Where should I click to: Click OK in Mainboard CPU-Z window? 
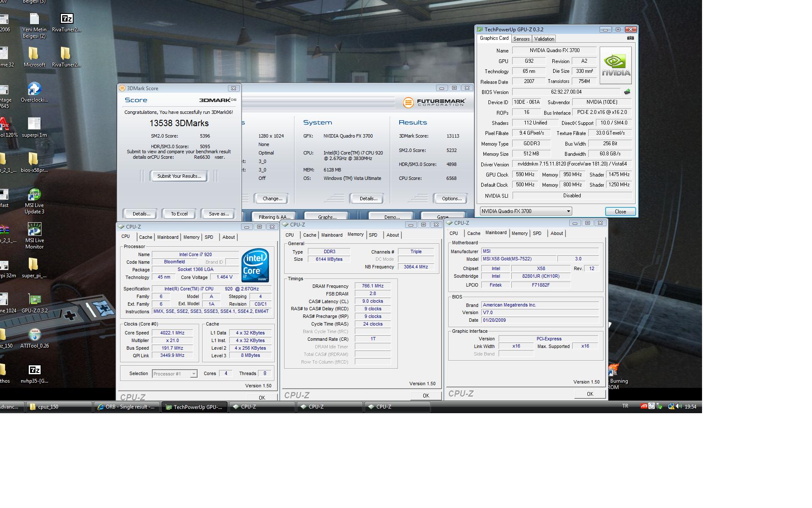pos(590,394)
